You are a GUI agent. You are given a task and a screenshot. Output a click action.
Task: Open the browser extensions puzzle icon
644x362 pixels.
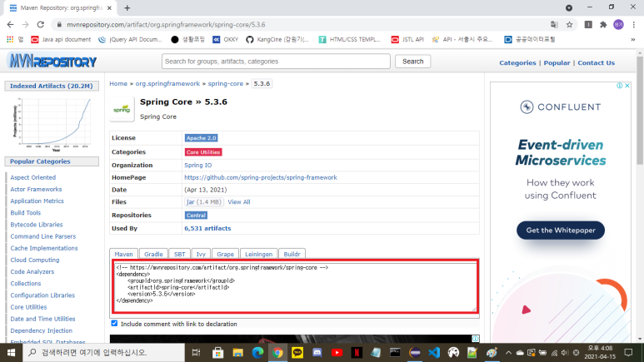603,25
